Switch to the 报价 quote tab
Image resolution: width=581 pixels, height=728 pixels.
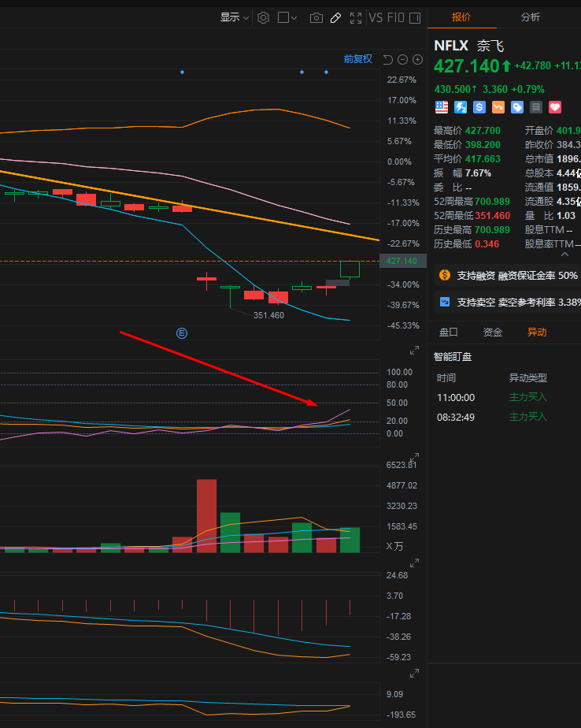click(461, 17)
